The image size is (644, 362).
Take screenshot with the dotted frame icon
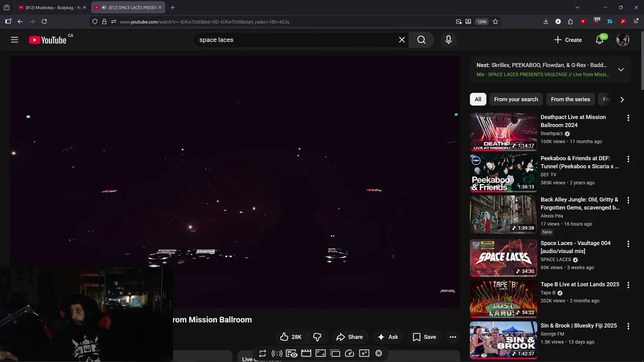[x=335, y=353]
